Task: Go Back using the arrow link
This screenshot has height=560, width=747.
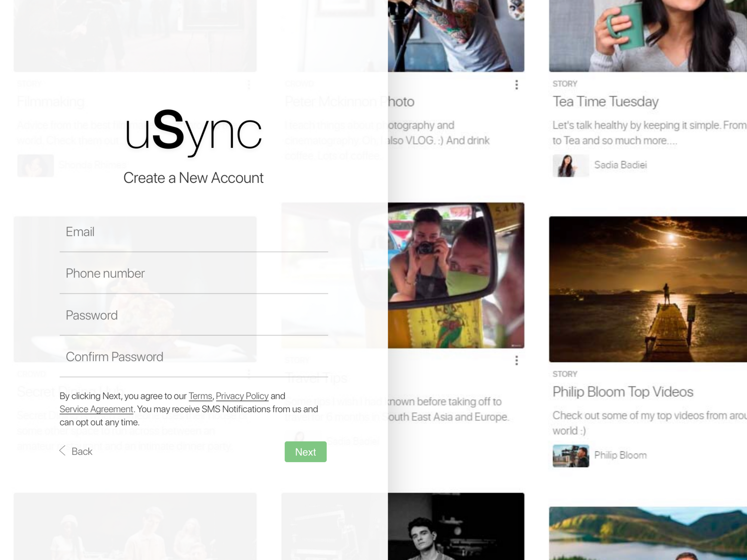Action: click(76, 451)
